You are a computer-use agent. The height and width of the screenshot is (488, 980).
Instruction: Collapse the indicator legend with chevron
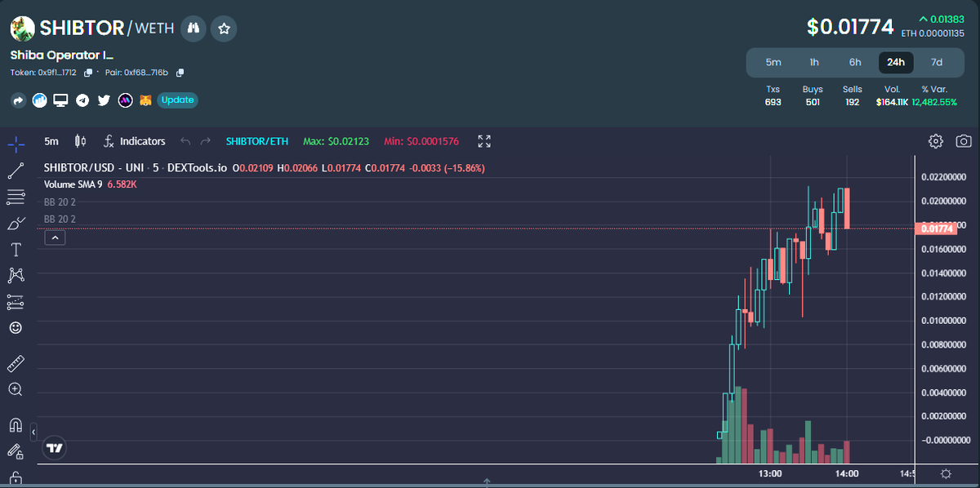coord(55,238)
